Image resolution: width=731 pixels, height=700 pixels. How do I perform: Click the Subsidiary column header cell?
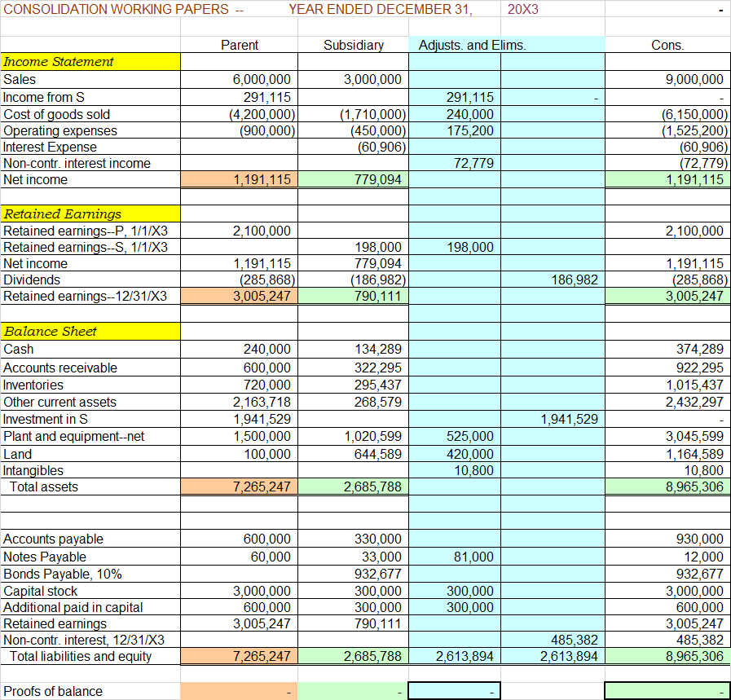pos(353,45)
